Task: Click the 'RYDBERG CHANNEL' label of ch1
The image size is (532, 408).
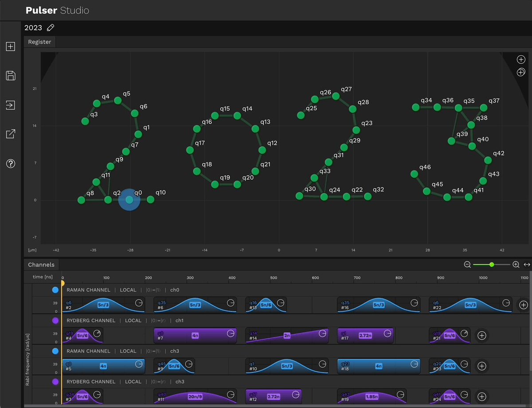Action: click(x=91, y=320)
